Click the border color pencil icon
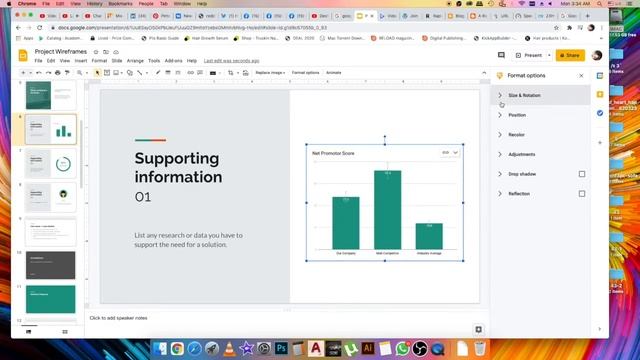The image size is (640, 360). coord(158,73)
